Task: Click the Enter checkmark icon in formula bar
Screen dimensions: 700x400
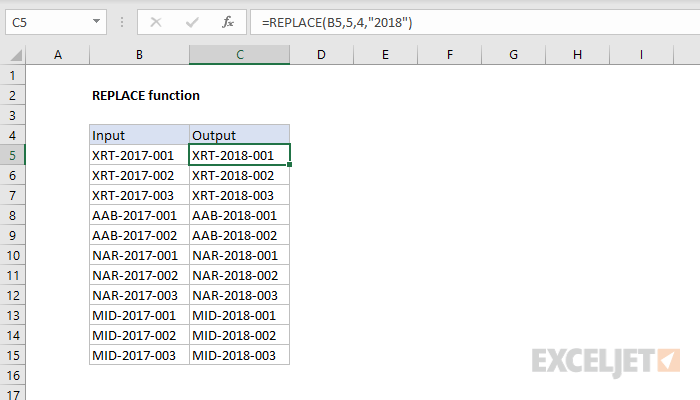Action: pyautogui.click(x=193, y=21)
